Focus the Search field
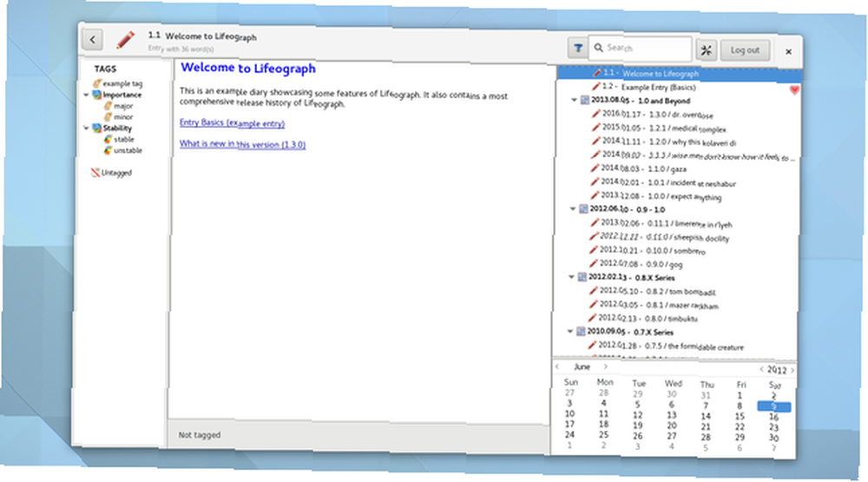The height and width of the screenshot is (482, 868). (x=640, y=49)
